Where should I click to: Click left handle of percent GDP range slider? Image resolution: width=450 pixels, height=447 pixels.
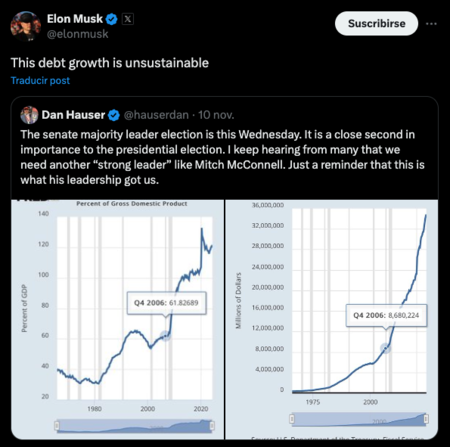point(57,425)
